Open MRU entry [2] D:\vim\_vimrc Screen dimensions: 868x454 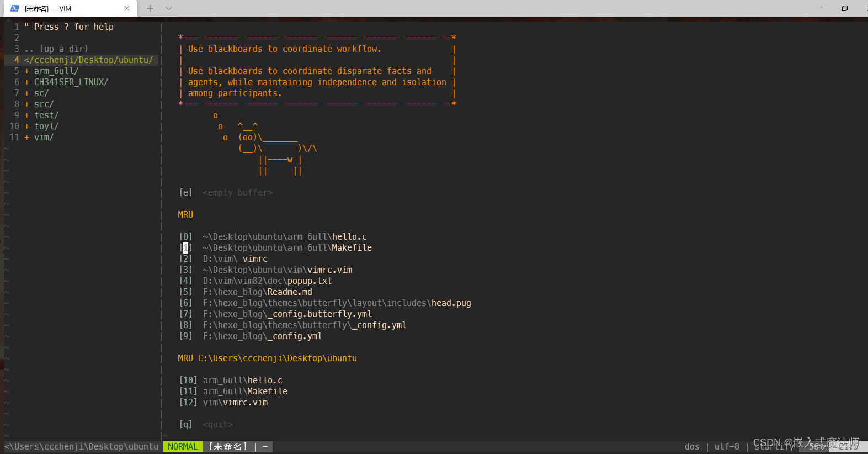223,258
